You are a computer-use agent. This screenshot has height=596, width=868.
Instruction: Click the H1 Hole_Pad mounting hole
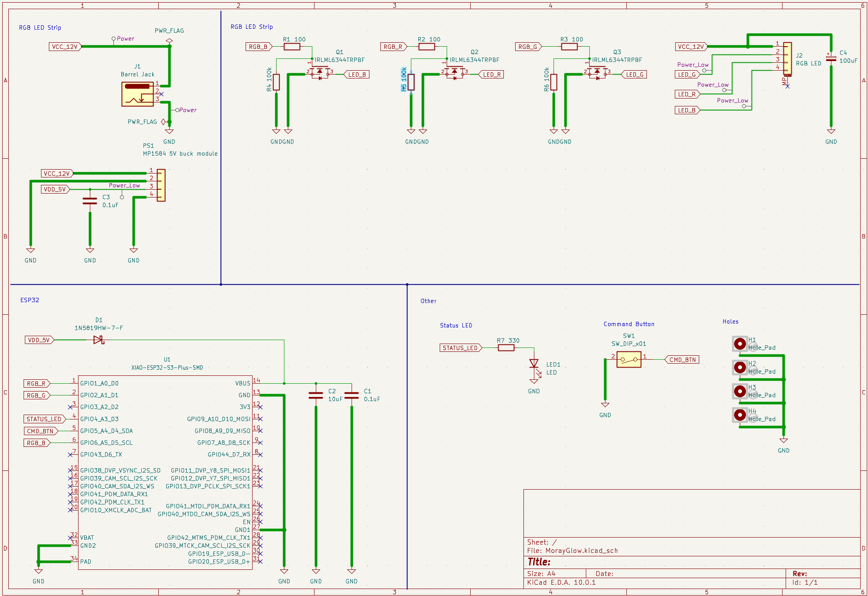click(x=740, y=344)
